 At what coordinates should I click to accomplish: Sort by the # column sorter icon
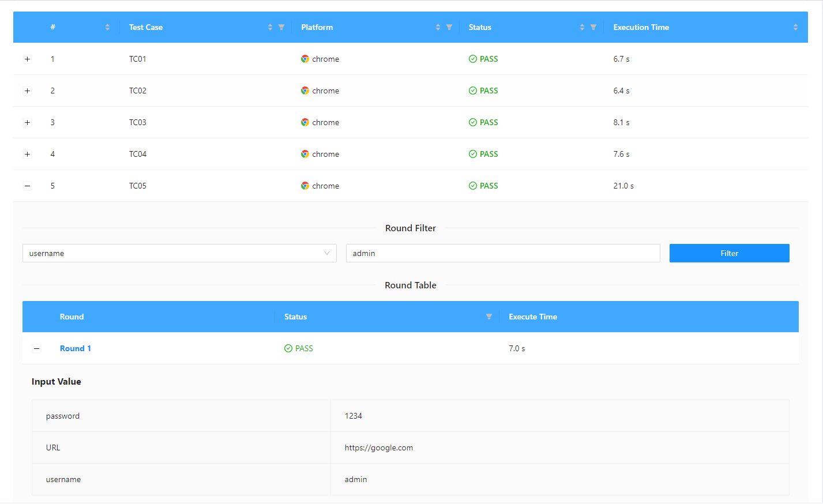(107, 27)
